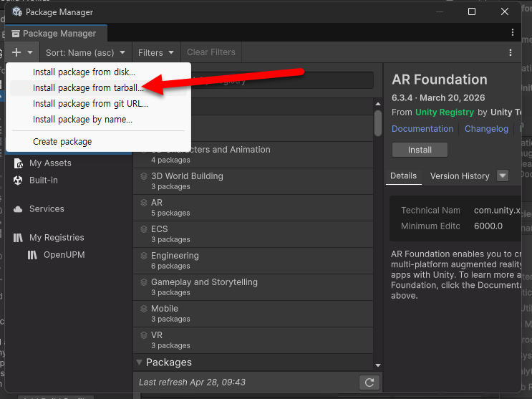
Task: Click the Engineering feature layers icon
Action: 144,256
